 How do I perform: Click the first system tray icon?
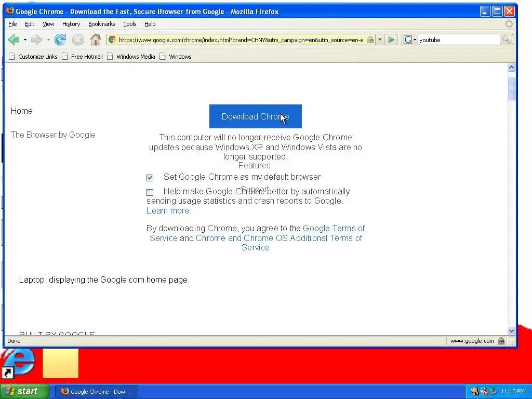[x=474, y=392]
